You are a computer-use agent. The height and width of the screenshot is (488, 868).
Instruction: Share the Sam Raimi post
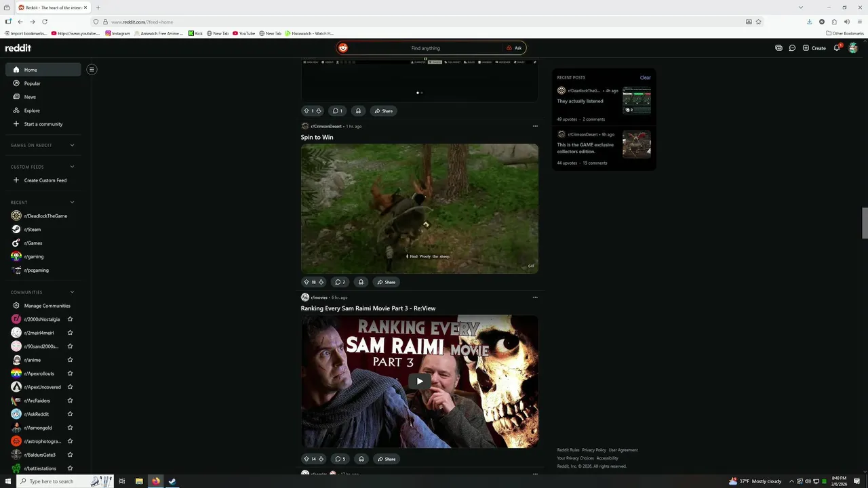point(387,459)
